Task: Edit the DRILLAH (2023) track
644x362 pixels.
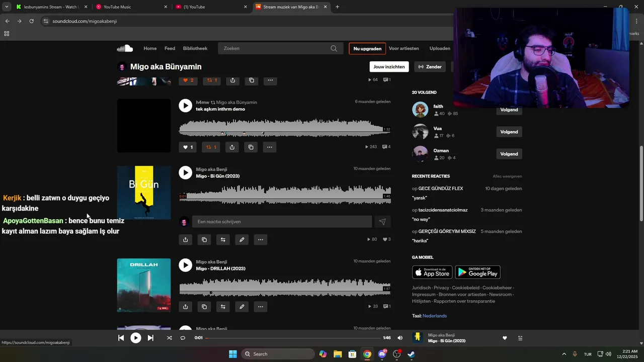Action: tap(242, 307)
